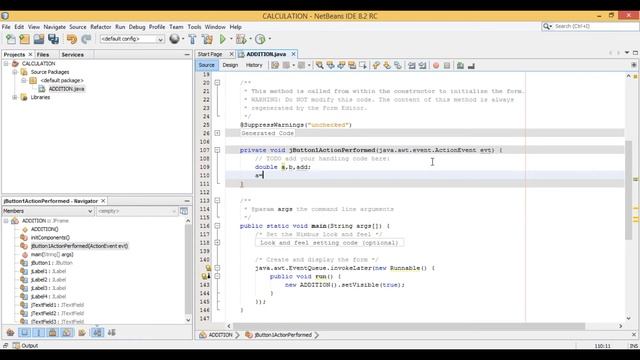
Task: Click the Debug Project toolbar icon
Action: (x=241, y=39)
